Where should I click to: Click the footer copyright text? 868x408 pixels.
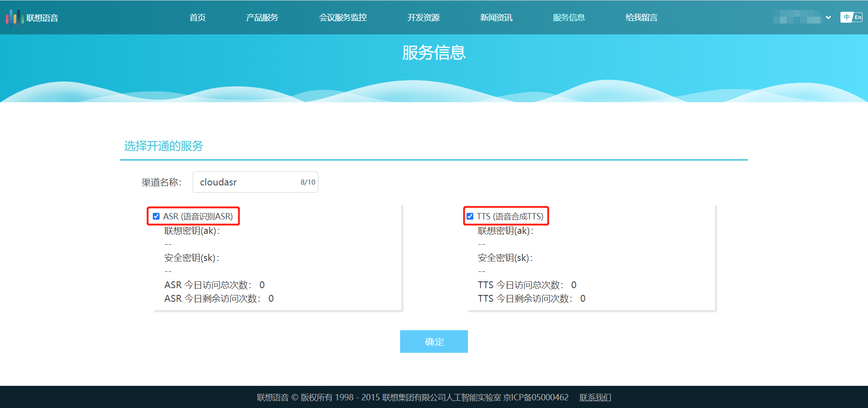[413, 397]
